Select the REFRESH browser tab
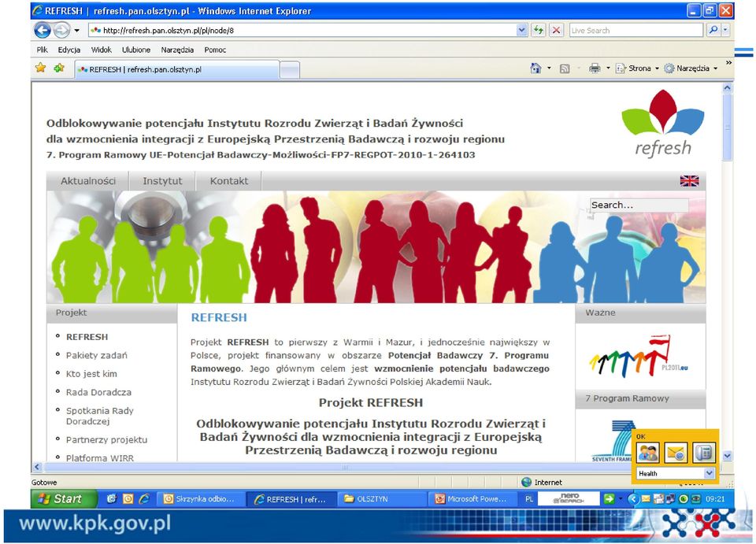Image resolution: width=756 pixels, height=544 pixels. (x=177, y=69)
